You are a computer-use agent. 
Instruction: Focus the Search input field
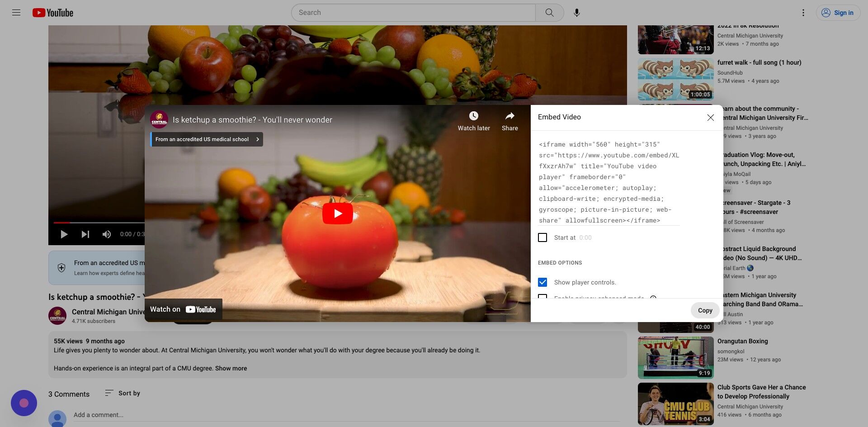click(x=413, y=13)
